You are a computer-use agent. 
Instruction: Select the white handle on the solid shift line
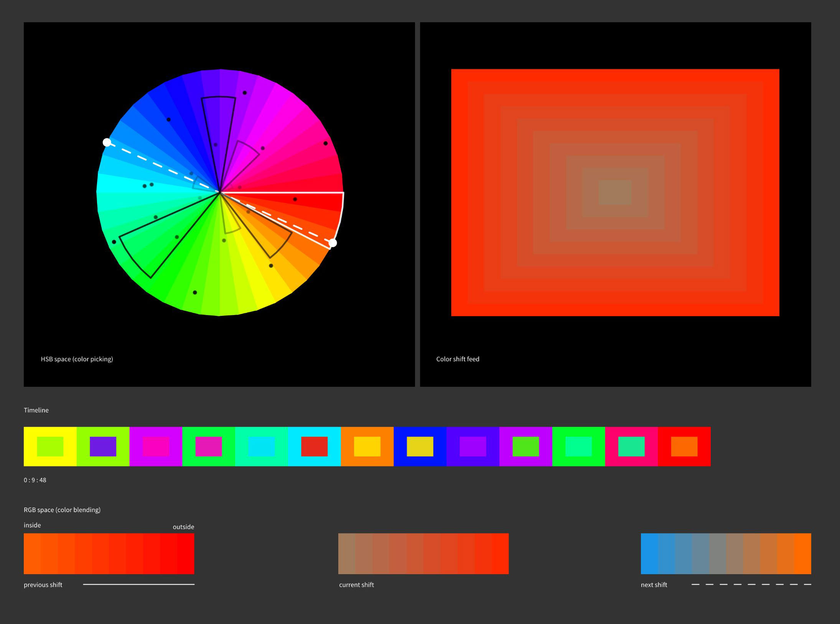(332, 243)
